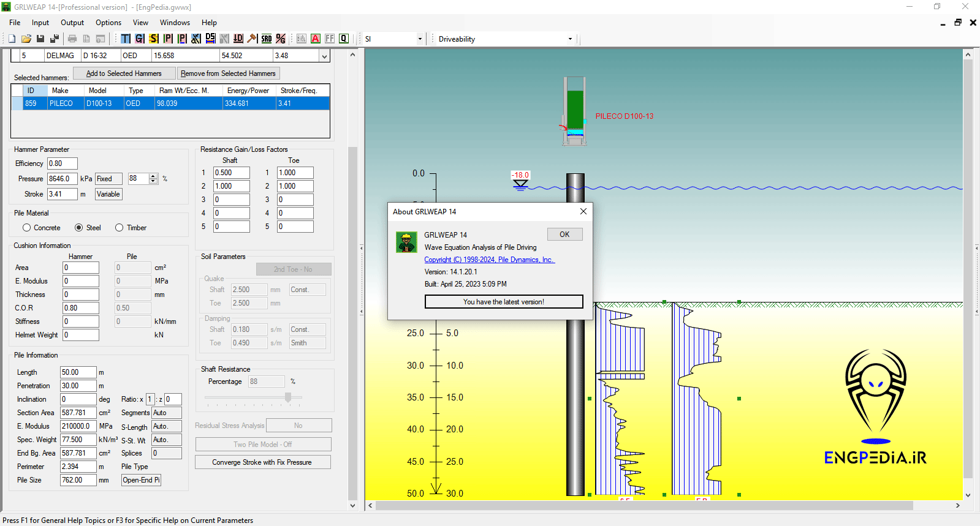This screenshot has height=526, width=980.
Task: Toggle the Residual Stress Analysis No button
Action: coord(298,426)
